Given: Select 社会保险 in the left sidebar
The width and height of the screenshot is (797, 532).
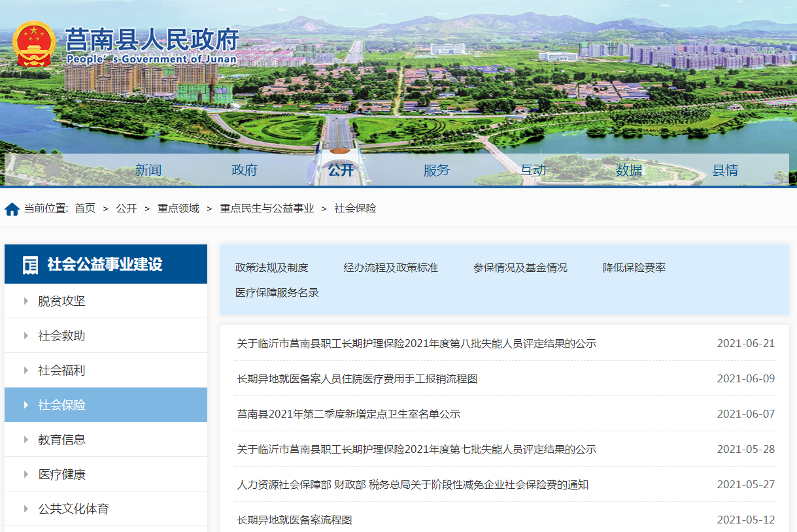Looking at the screenshot, I should coord(106,405).
